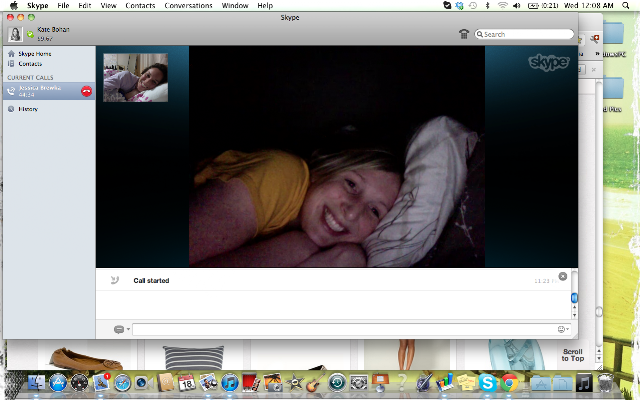The image size is (640, 400).
Task: Open the emoticon picker dropdown
Action: 563,329
